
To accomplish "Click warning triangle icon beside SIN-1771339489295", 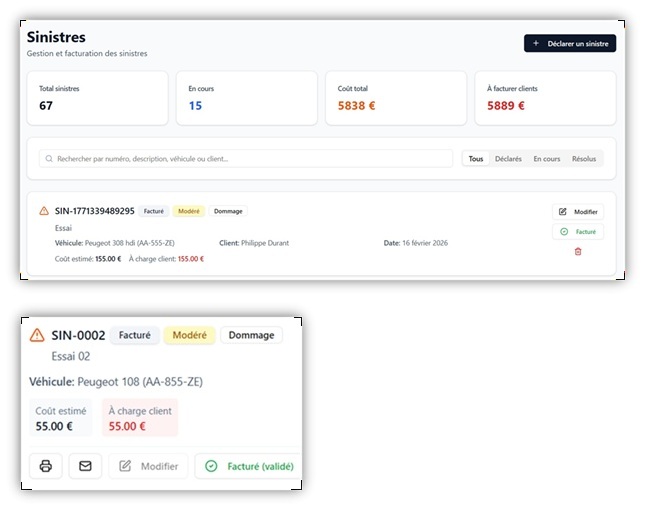I will coord(44,211).
